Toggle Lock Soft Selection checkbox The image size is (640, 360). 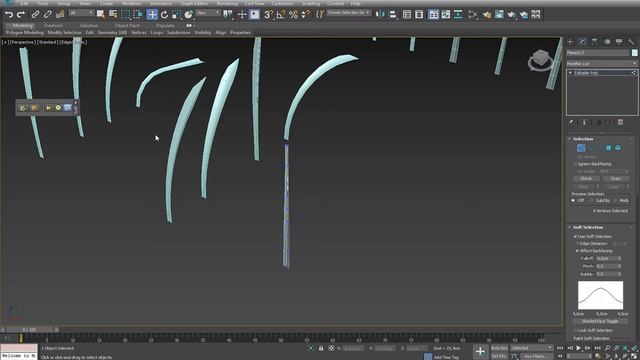[x=576, y=330]
